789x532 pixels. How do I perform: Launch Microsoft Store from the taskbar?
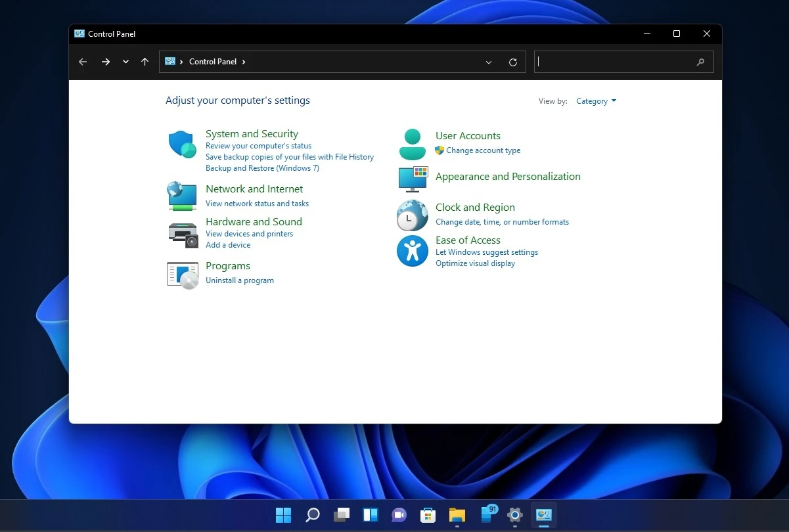(x=428, y=515)
